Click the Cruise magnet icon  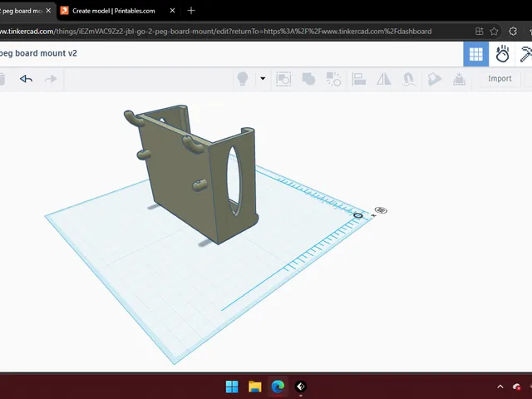(408, 79)
